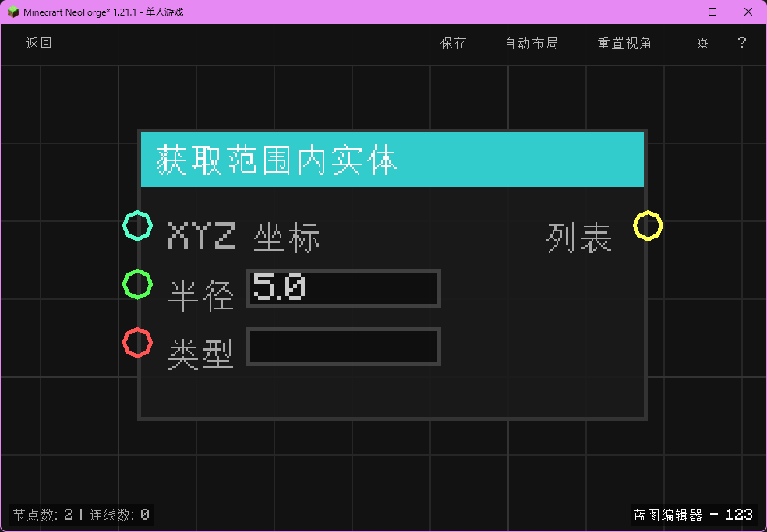Focus the 半径 field showing 5.0
The width and height of the screenshot is (767, 532).
click(x=343, y=288)
